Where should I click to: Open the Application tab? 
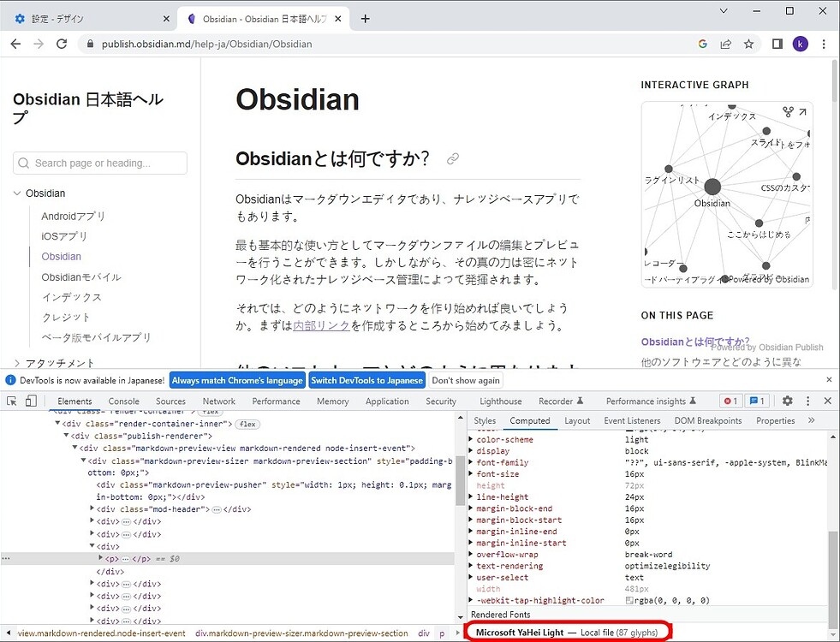pyautogui.click(x=387, y=401)
